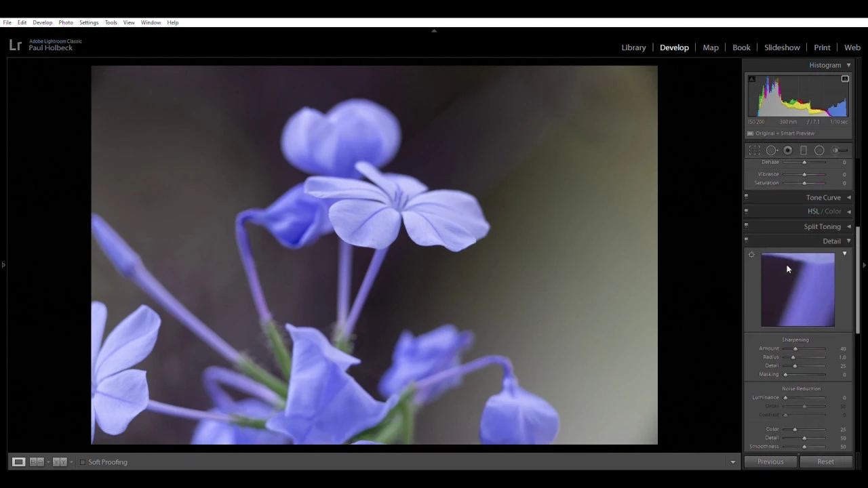Switch to the Print module

point(822,47)
